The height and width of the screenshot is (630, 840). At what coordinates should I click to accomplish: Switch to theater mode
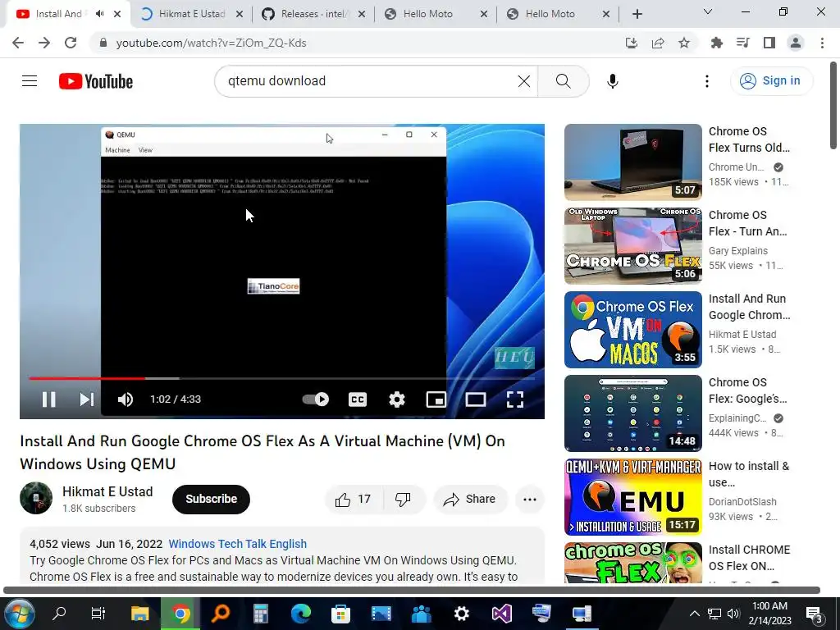tap(475, 399)
